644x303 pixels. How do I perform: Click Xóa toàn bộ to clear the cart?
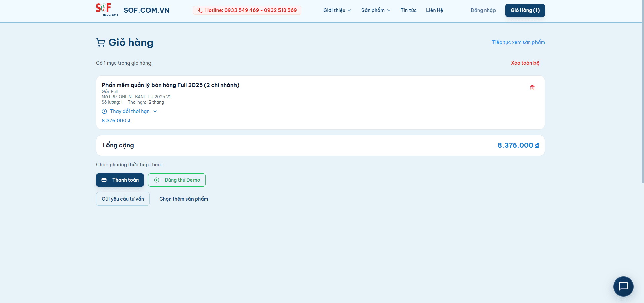coord(525,63)
